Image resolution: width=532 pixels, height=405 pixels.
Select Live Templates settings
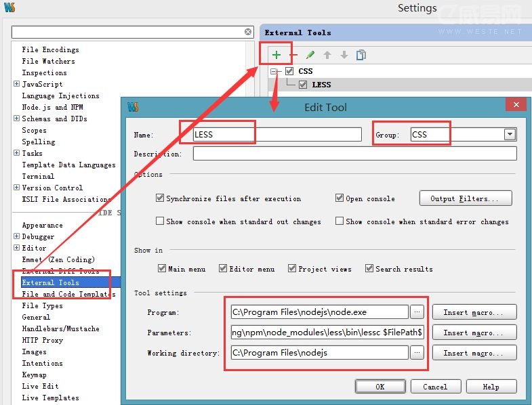[51, 398]
